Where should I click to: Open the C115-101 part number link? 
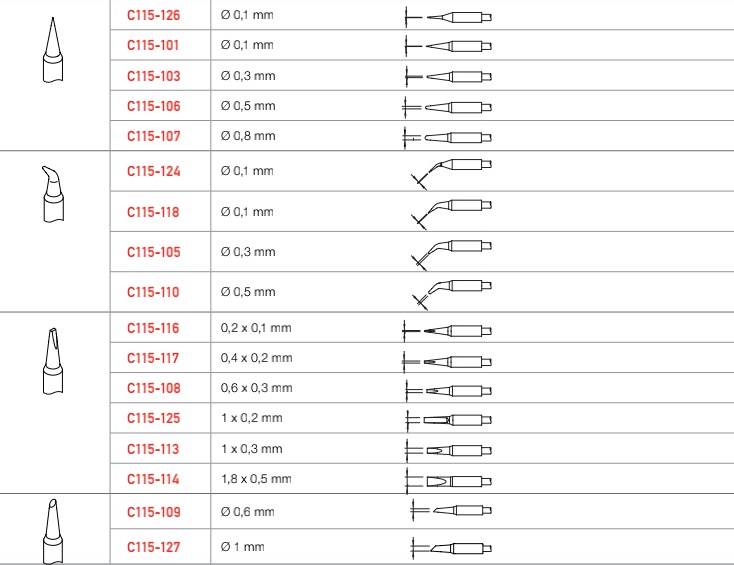(153, 45)
